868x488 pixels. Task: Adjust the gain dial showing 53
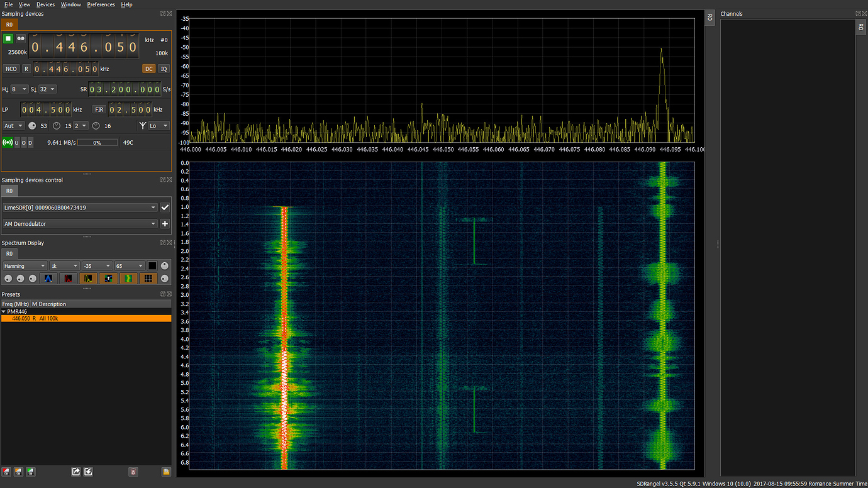(32, 126)
